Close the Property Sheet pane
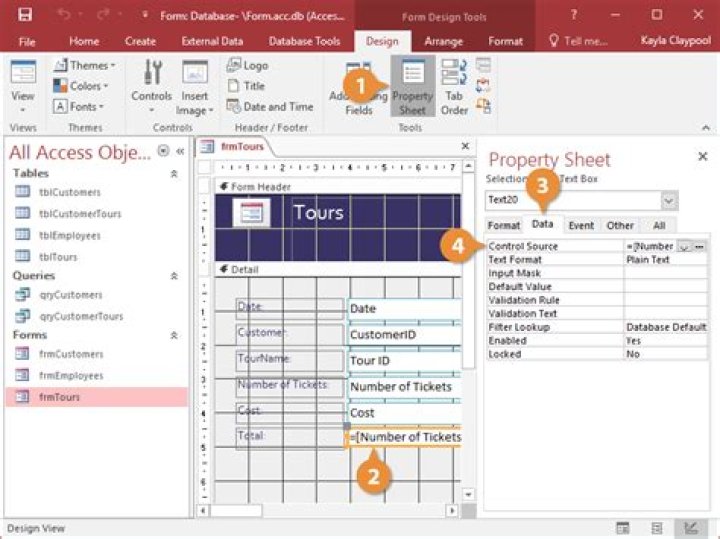The image size is (720, 539). pyautogui.click(x=703, y=157)
